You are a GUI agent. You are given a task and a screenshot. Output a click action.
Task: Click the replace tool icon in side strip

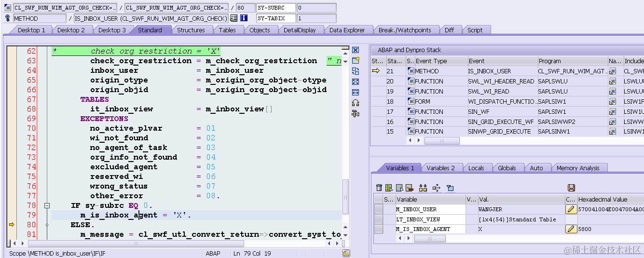click(356, 71)
